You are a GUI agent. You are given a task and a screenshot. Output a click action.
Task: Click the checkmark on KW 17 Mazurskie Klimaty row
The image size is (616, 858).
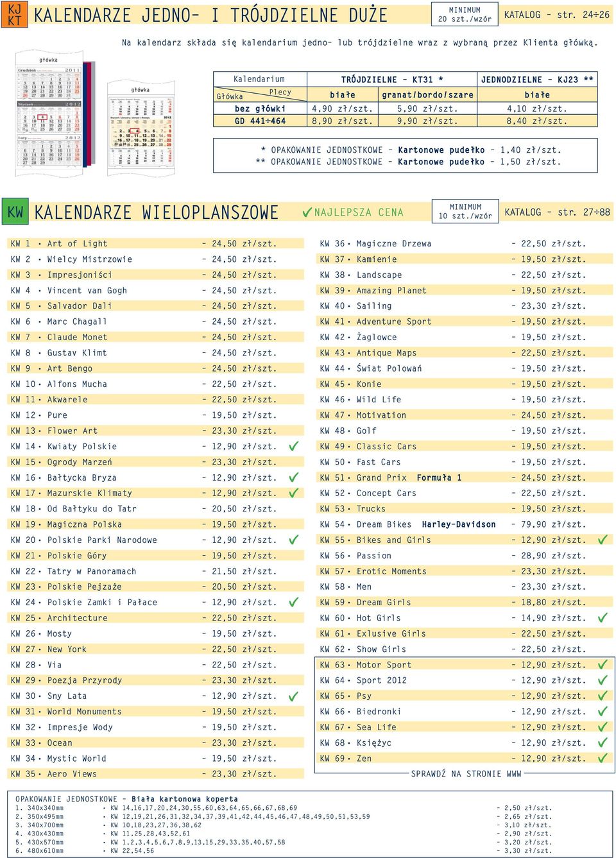point(293,493)
